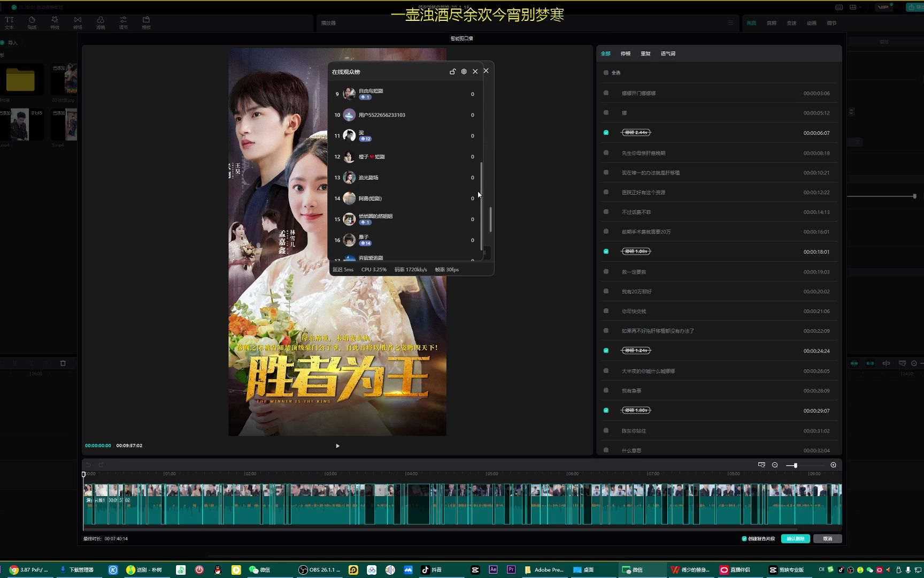The height and width of the screenshot is (578, 924).
Task: Open After Effects from the taskbar
Action: (x=493, y=570)
